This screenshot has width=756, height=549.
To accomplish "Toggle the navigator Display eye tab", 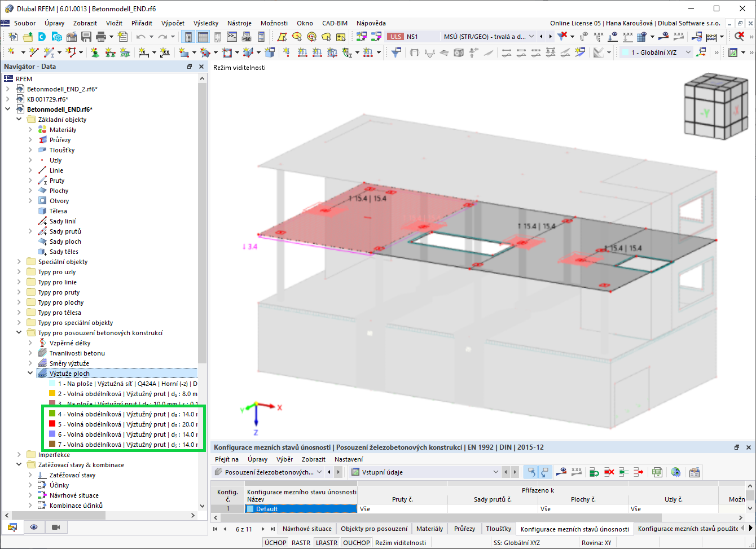I will point(34,527).
